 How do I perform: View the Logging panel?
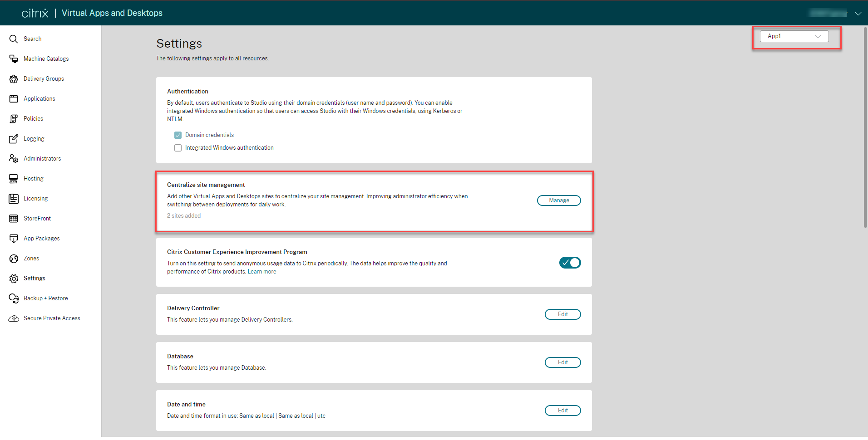tap(34, 138)
